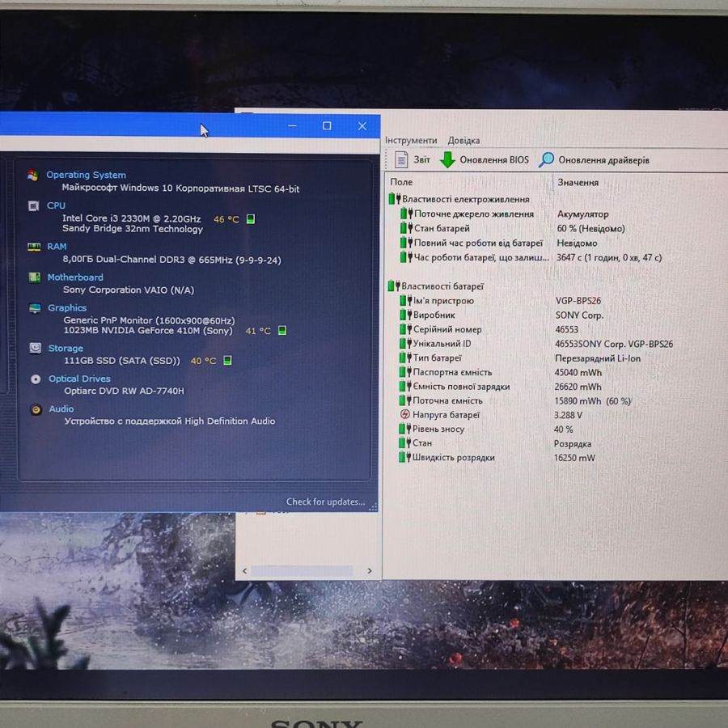Image resolution: width=728 pixels, height=728 pixels.
Task: Open the Motherboard section in Speccy
Action: 75,277
